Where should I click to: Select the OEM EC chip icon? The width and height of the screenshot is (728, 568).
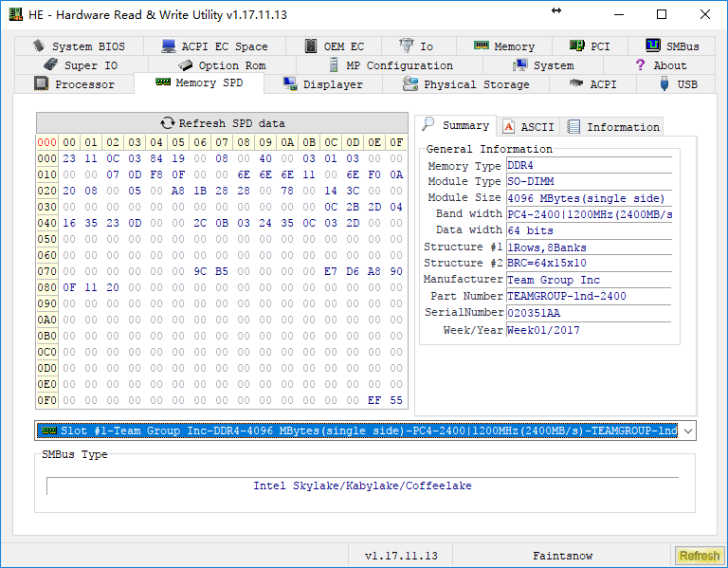click(311, 46)
